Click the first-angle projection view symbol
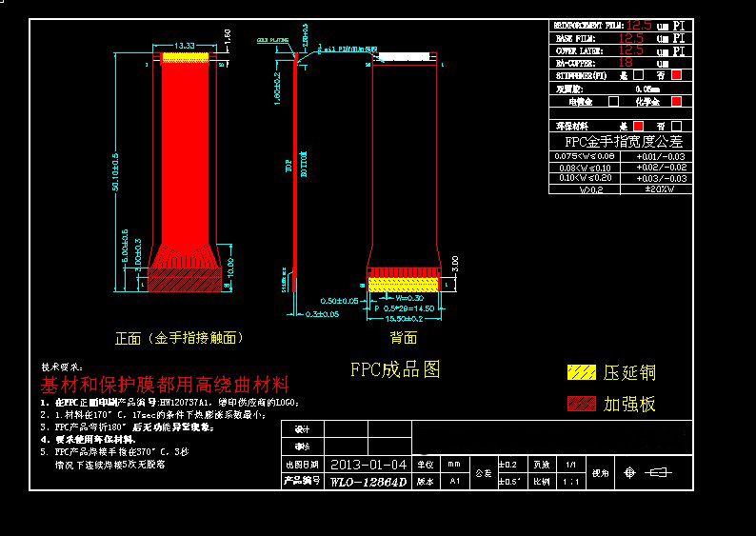756x536 pixels. point(649,473)
